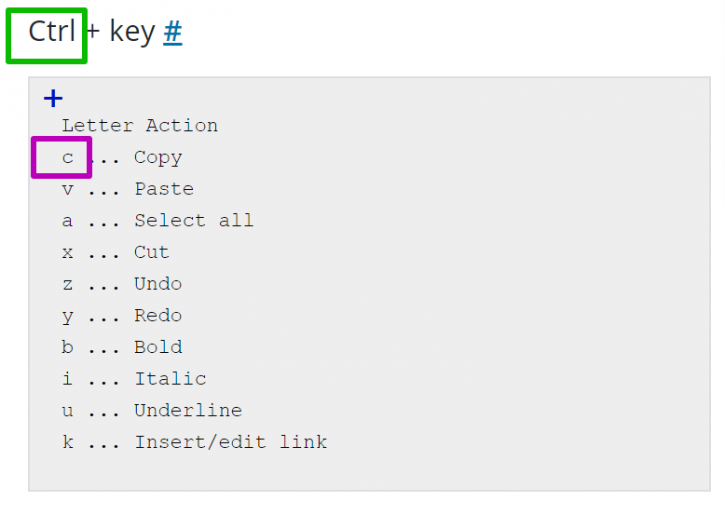Click the Paste action text
This screenshot has width=725, height=528.
click(x=164, y=189)
